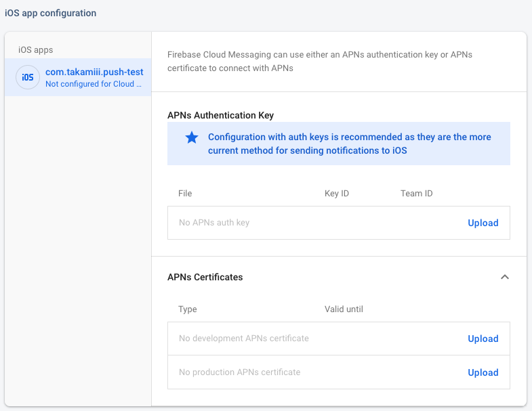
Task: Click the 'No APNs auth key' placeholder text
Action: click(214, 223)
